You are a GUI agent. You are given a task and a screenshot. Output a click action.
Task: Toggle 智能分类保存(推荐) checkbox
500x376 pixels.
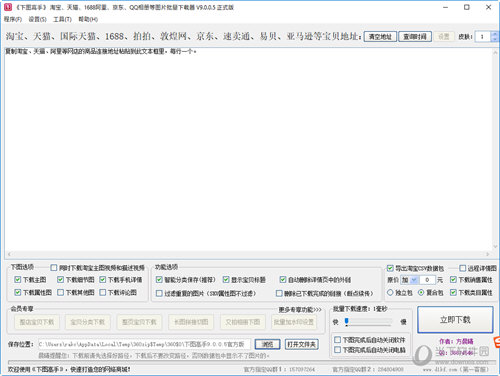click(x=159, y=279)
